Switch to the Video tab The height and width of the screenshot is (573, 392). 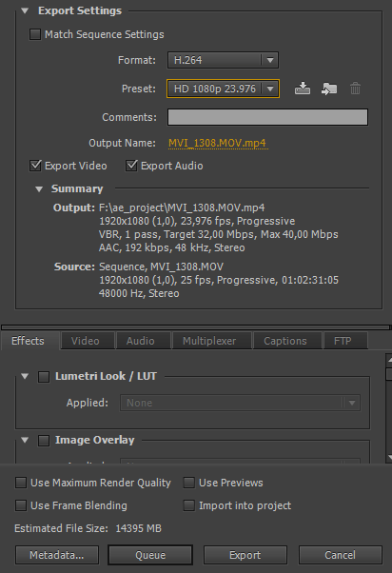pyautogui.click(x=86, y=341)
